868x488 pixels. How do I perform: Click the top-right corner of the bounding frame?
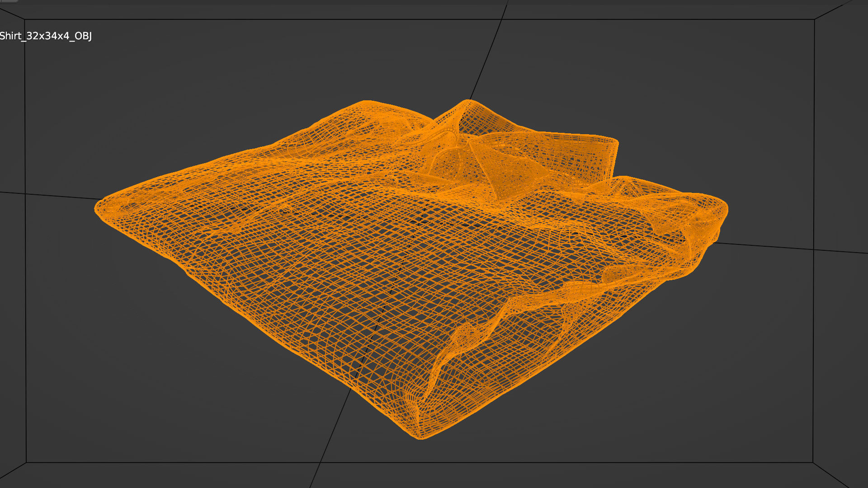point(815,19)
